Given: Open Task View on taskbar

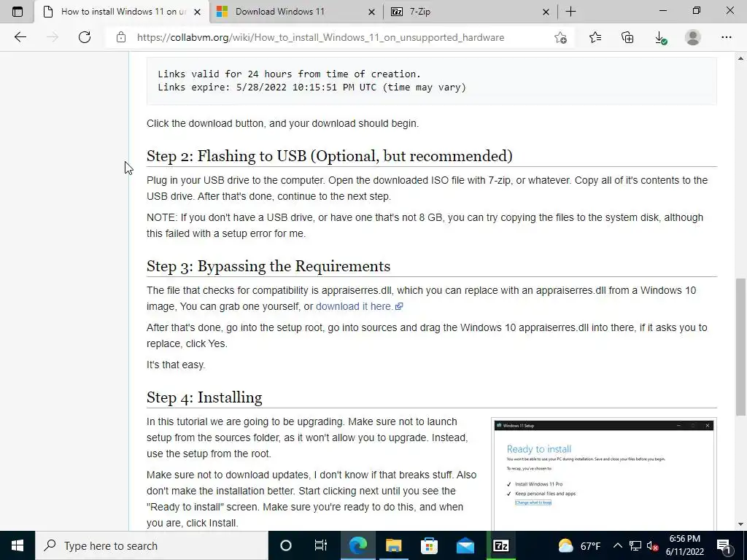Looking at the screenshot, I should point(321,545).
